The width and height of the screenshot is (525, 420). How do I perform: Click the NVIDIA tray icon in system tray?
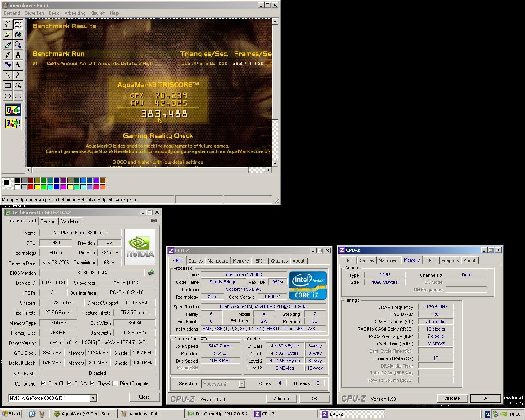click(503, 414)
